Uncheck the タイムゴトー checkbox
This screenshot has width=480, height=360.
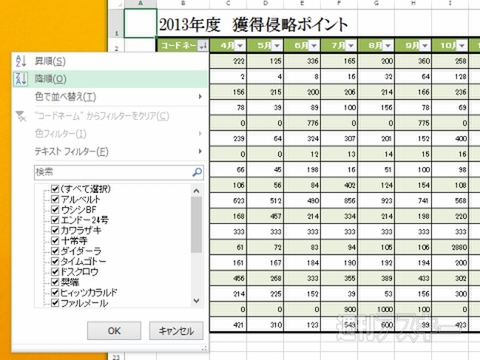click(55, 261)
